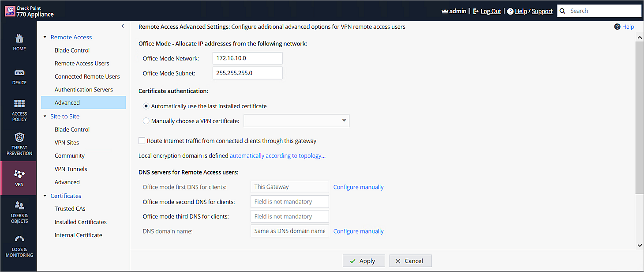Open Logs & Monitoring gauge icon
The height and width of the screenshot is (272, 644).
tap(19, 239)
